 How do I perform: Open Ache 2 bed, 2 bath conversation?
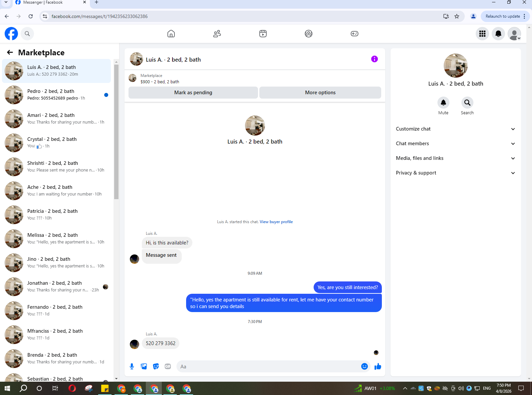pos(57,191)
